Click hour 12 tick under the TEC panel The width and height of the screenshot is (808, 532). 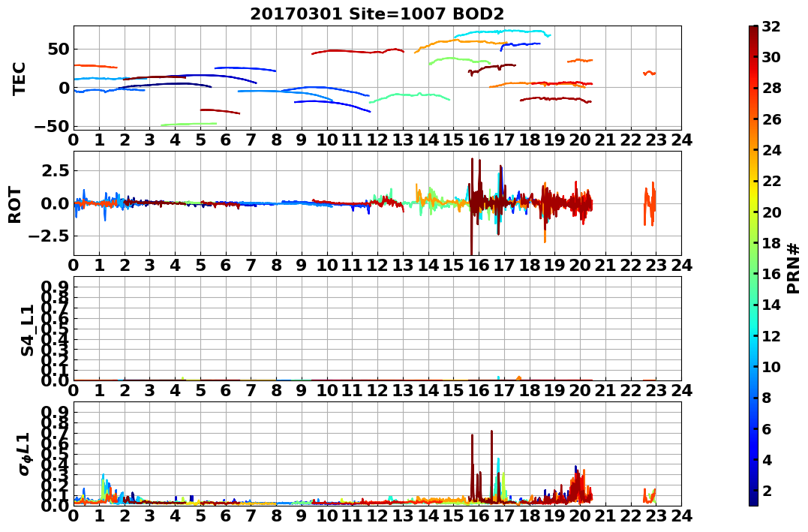pos(377,140)
